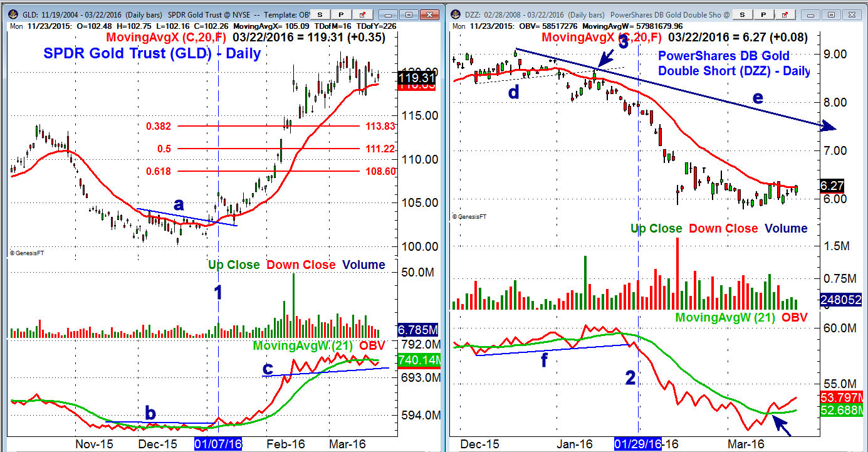The image size is (868, 452).
Task: Select the 'PowerShares DB Gold Double Short' title text
Action: point(733,63)
